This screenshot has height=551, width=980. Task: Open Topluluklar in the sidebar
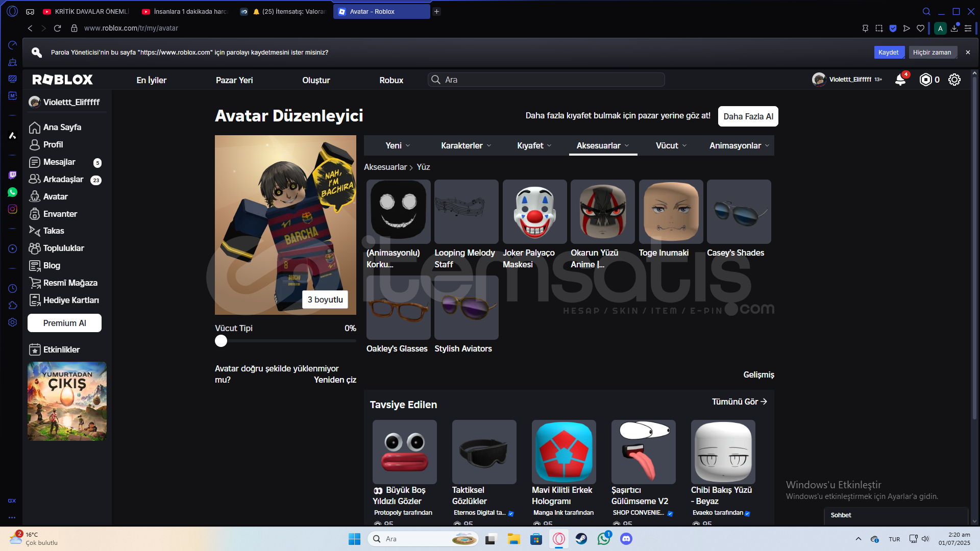tap(57, 248)
